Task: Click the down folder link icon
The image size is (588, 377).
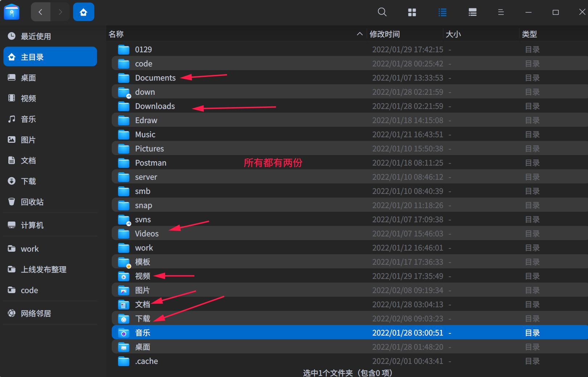Action: (124, 92)
